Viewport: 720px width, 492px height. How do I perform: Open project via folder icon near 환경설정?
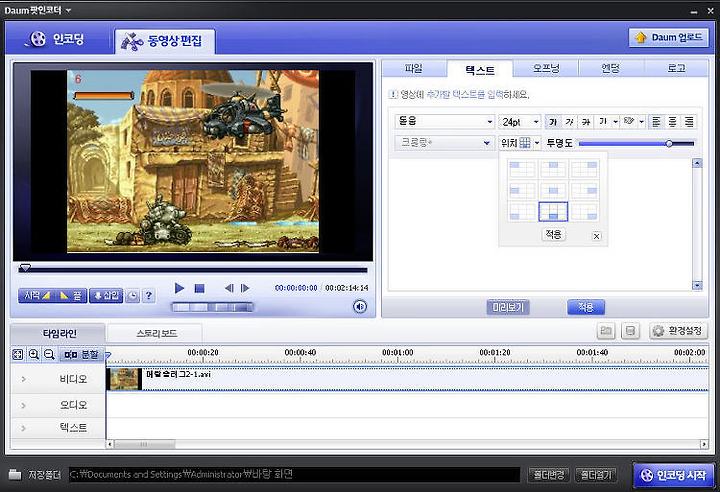coord(606,331)
